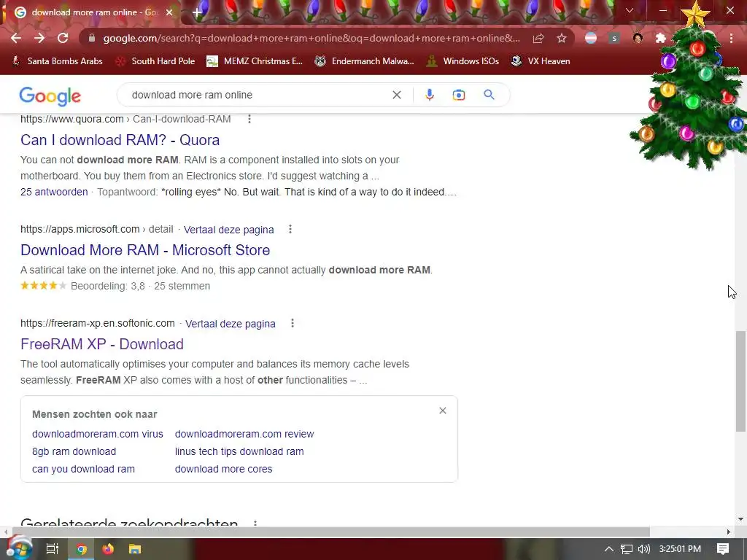This screenshot has width=747, height=560.
Task: Open the notification center icon
Action: 723,549
